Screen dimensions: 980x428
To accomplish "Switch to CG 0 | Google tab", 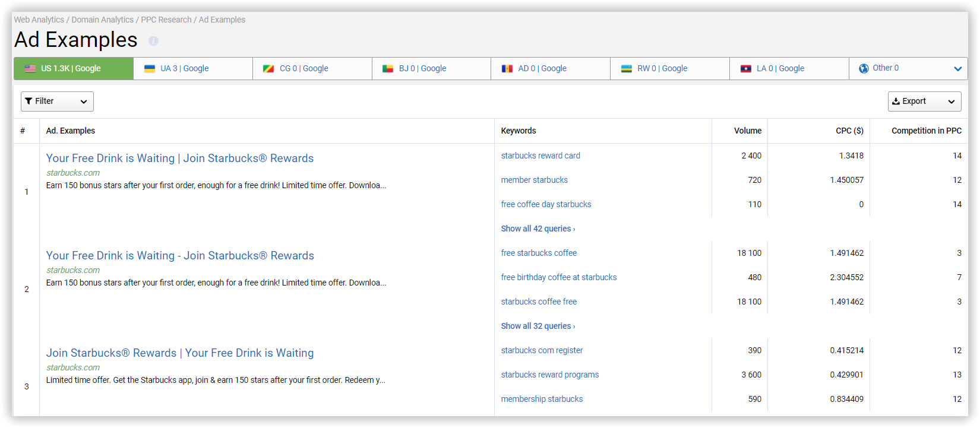I will pyautogui.click(x=312, y=69).
